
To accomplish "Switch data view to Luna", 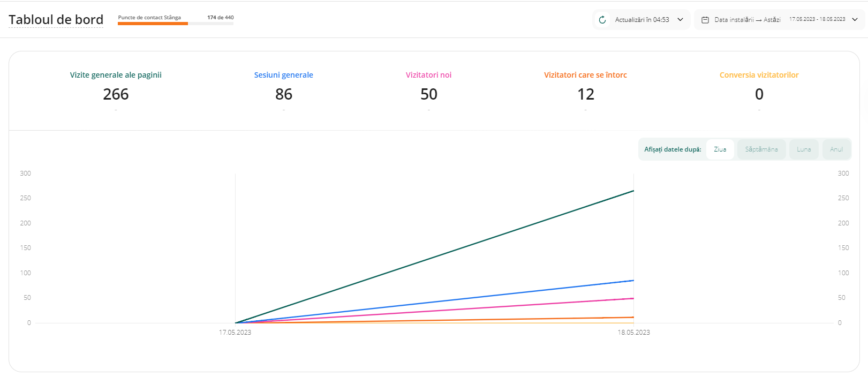I will tap(803, 149).
